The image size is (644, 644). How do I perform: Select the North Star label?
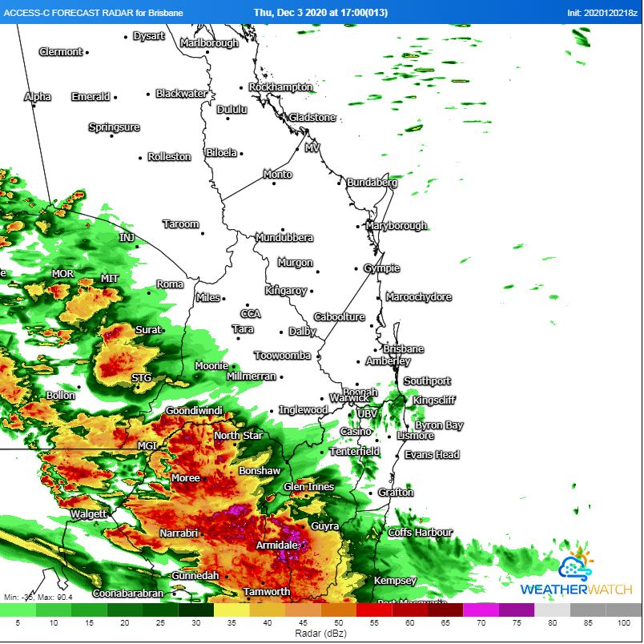point(238,436)
